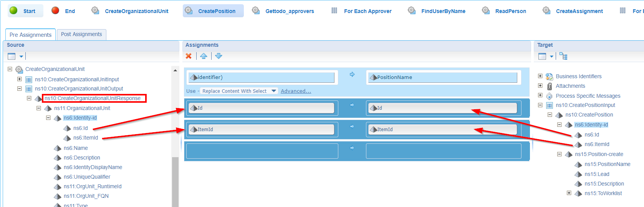The width and height of the screenshot is (644, 207).
Task: Select ns15:PositionName in the Target tree
Action: point(607,164)
